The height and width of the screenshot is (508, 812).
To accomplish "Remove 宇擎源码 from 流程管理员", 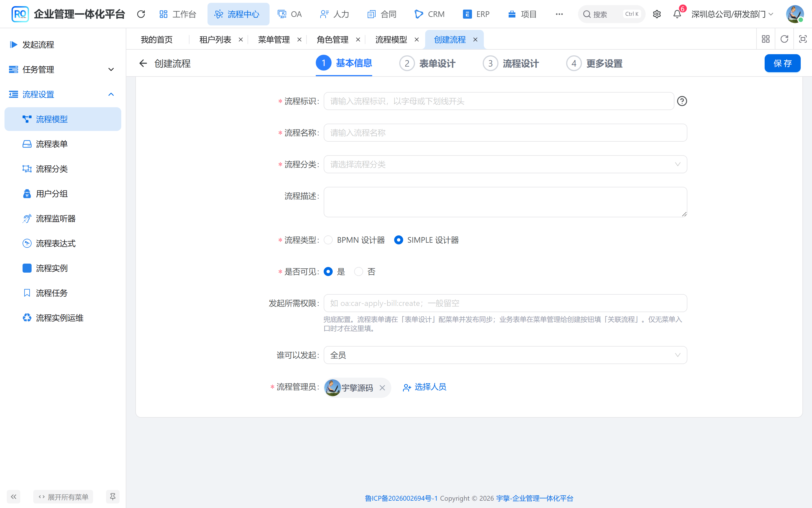I will (382, 388).
